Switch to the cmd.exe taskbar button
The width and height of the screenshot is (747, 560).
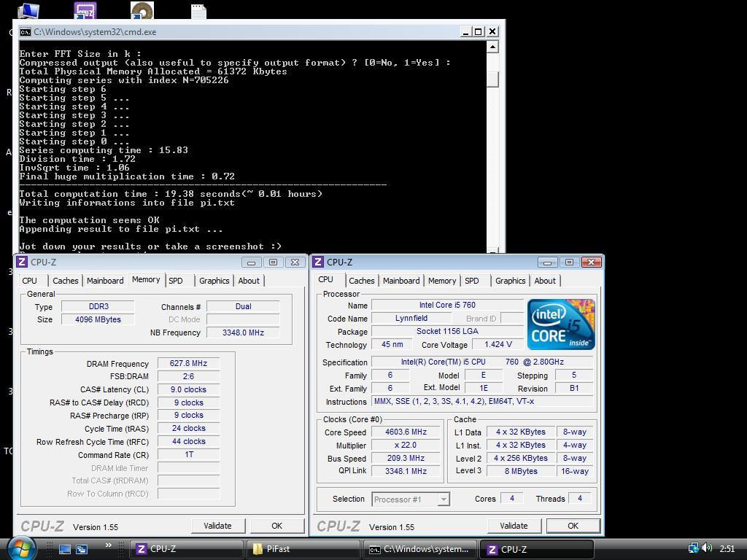point(420,549)
